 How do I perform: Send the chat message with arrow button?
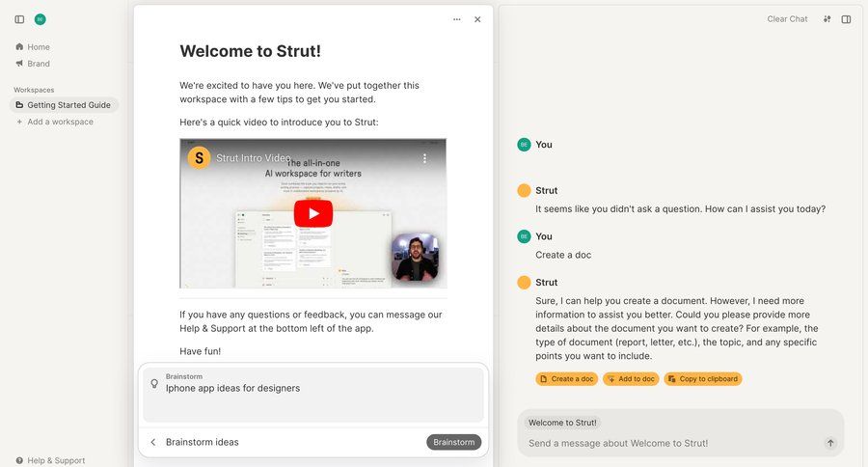coord(830,443)
